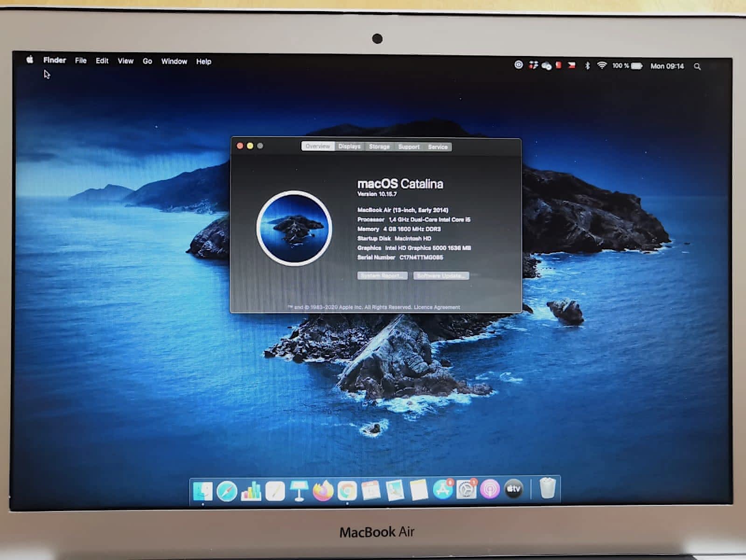Click the circular 1Password menu bar icon
Image resolution: width=746 pixels, height=560 pixels.
[x=518, y=65]
